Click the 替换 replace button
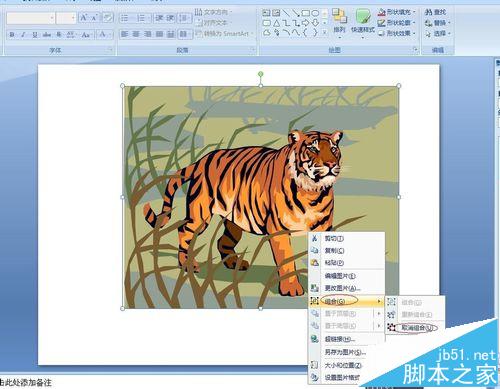The height and width of the screenshot is (389, 500). pos(437,23)
